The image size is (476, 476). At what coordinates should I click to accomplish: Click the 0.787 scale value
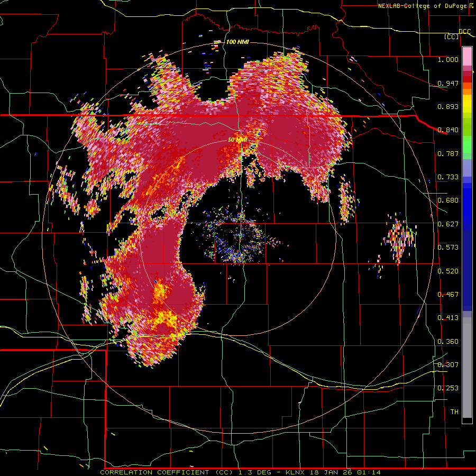(x=448, y=153)
